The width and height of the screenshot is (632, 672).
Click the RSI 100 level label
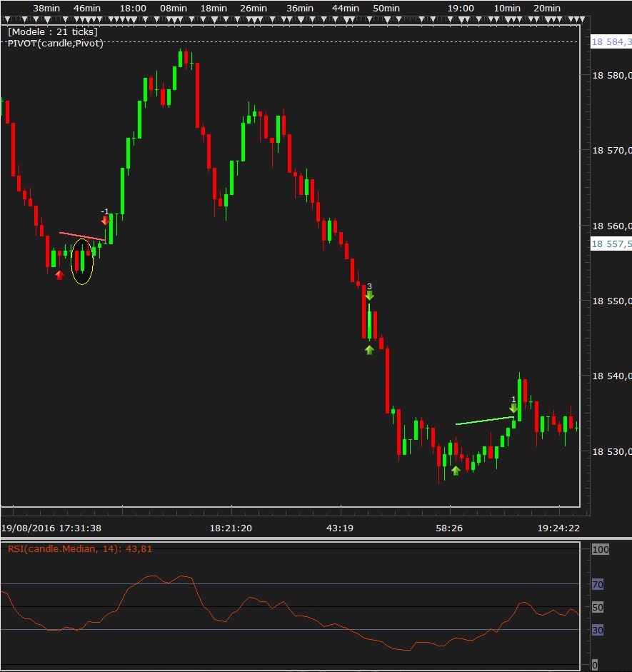click(x=601, y=549)
